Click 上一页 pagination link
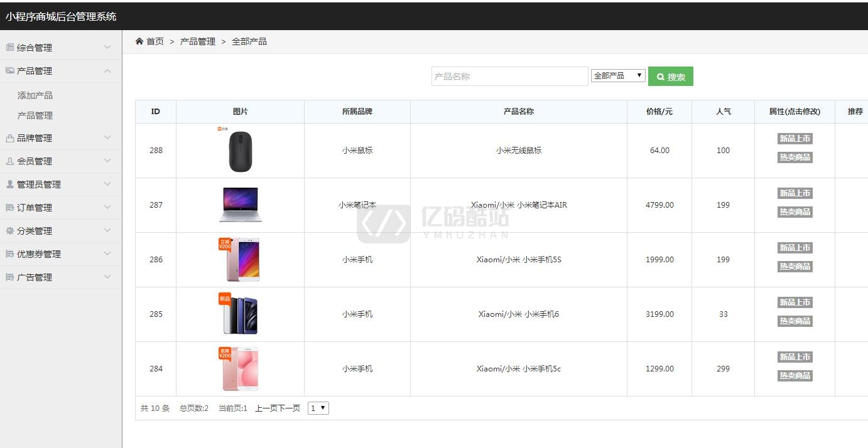Screen dimensions: 868x448 click(266, 408)
